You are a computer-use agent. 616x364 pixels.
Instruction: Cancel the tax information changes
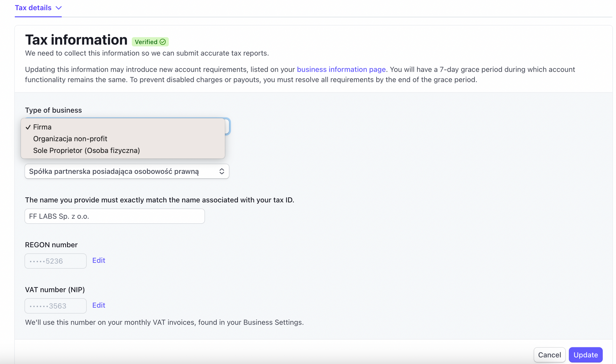pos(549,355)
